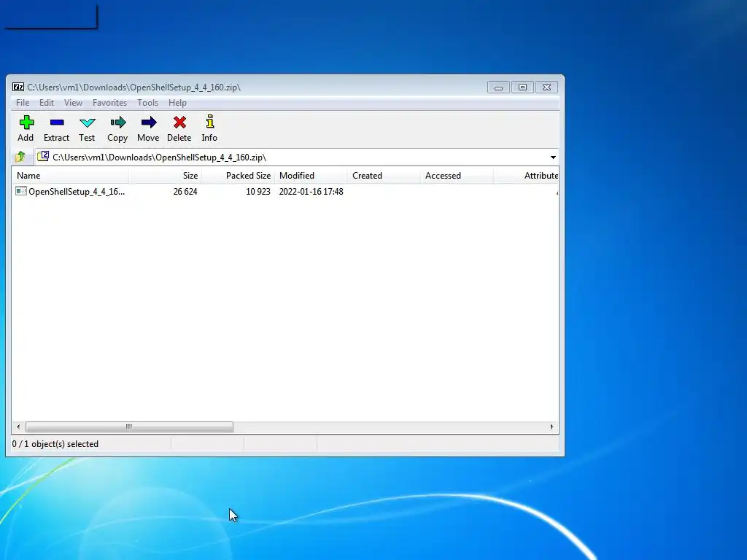Click the red Delete icon
Image resolution: width=747 pixels, height=560 pixels.
coord(179,122)
